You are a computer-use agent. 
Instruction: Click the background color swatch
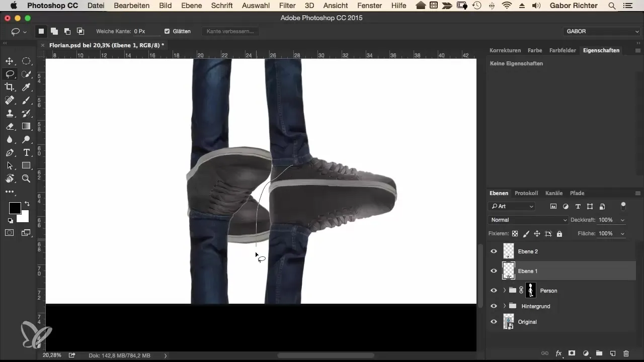click(x=25, y=218)
